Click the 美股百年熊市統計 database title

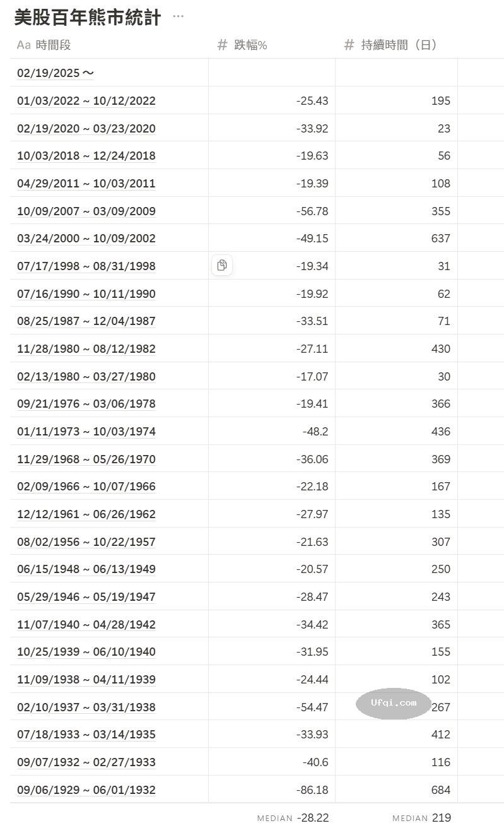[87, 18]
